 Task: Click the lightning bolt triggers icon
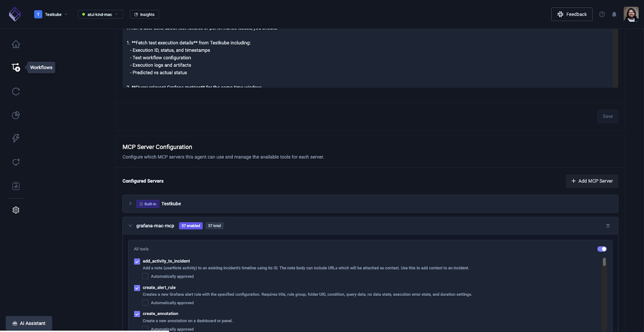coord(16,139)
